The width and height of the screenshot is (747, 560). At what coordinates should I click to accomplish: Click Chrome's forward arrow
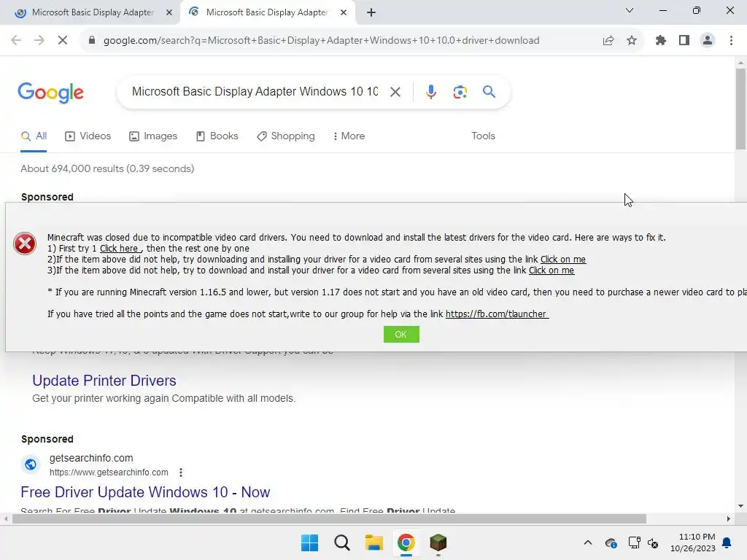[x=39, y=41]
